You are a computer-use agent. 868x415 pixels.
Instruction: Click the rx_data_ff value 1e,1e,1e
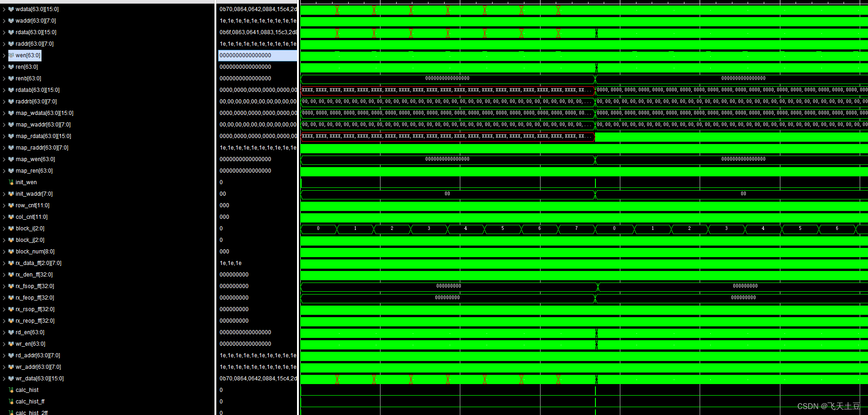(x=231, y=263)
